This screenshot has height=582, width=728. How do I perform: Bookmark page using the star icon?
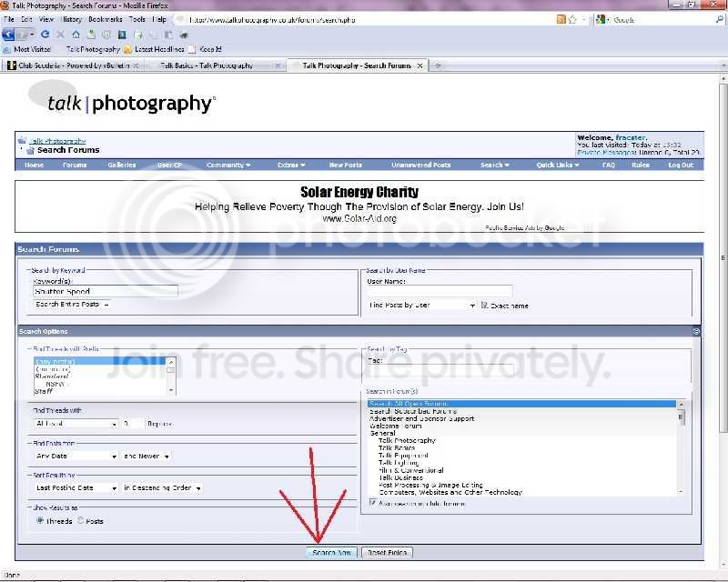574,19
